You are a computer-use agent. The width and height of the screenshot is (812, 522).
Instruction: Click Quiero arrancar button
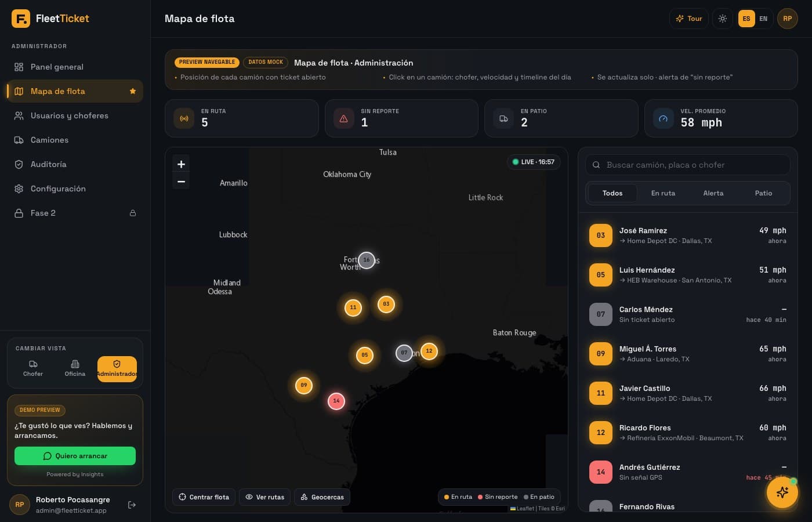[x=75, y=456]
